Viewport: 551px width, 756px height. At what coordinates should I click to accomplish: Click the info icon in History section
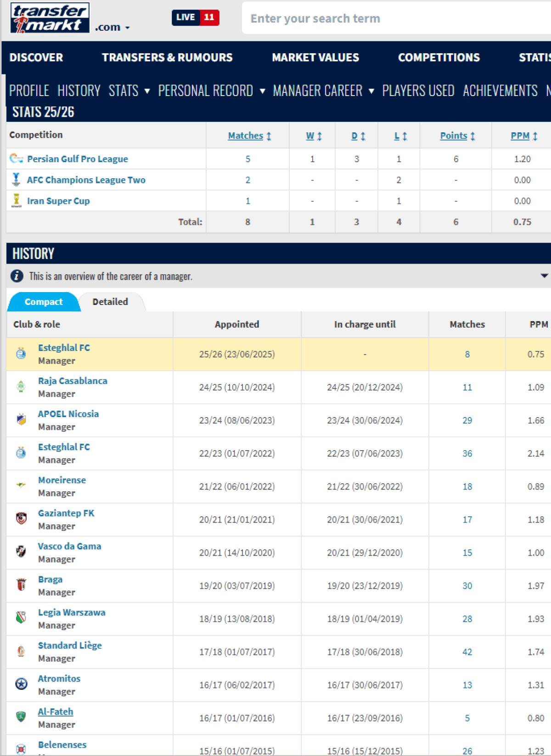coord(17,276)
